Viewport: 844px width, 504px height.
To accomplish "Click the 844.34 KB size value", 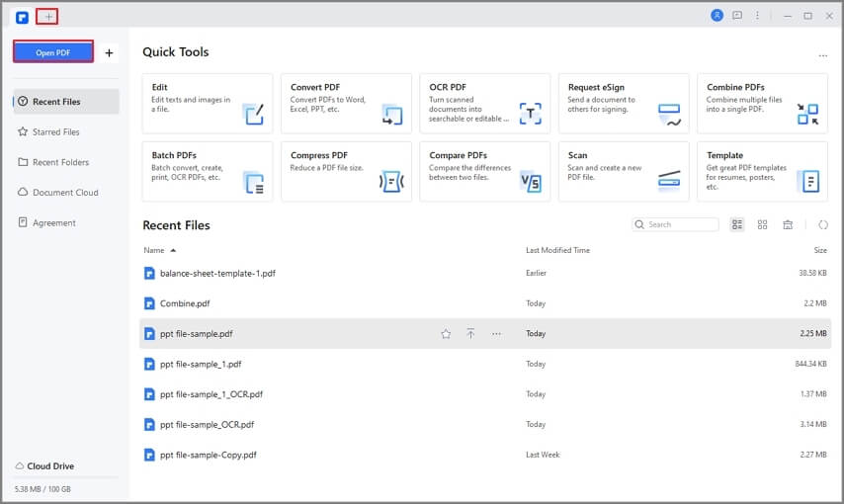I will [x=810, y=364].
